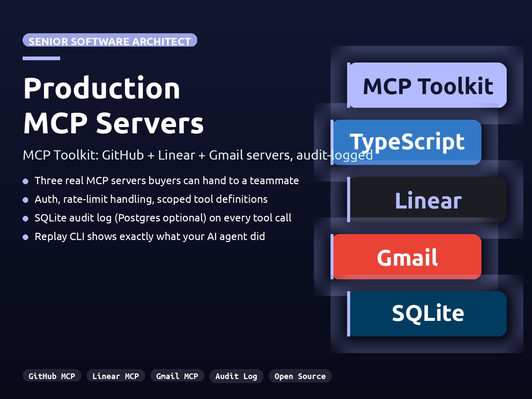Click the Linear MCP tag
The height and width of the screenshot is (399, 532).
pos(116,376)
